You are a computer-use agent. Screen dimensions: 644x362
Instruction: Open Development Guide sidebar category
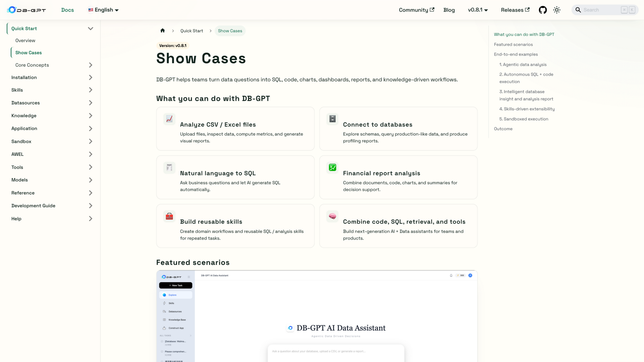click(33, 206)
